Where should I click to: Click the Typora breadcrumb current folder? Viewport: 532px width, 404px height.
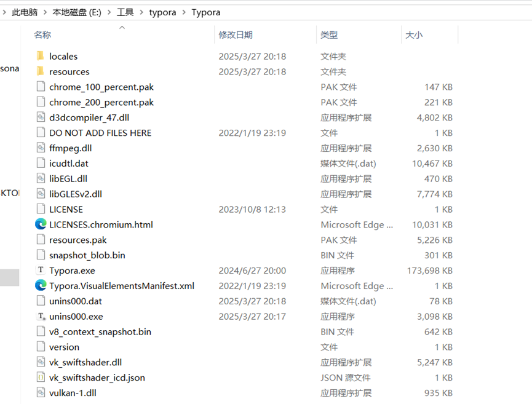206,12
